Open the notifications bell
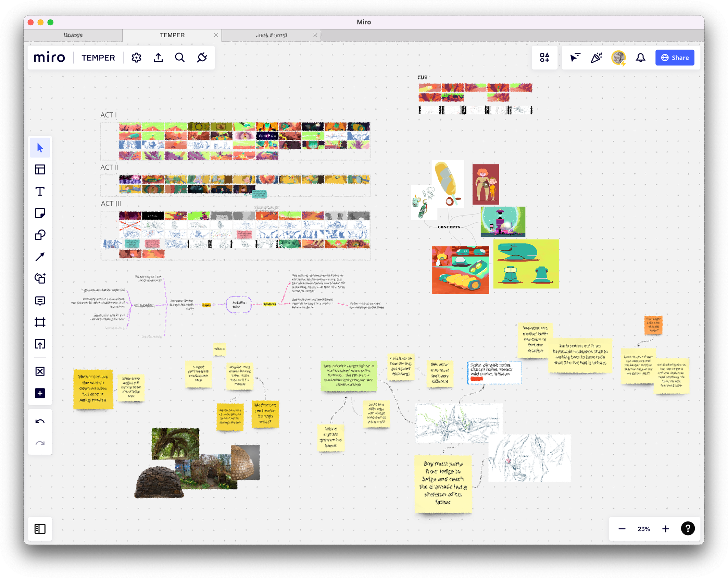The height and width of the screenshot is (578, 728). coord(640,58)
